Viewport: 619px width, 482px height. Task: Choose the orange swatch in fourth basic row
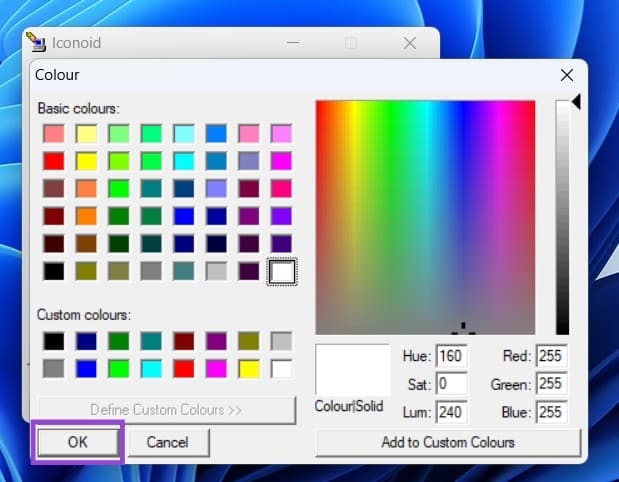[86, 216]
